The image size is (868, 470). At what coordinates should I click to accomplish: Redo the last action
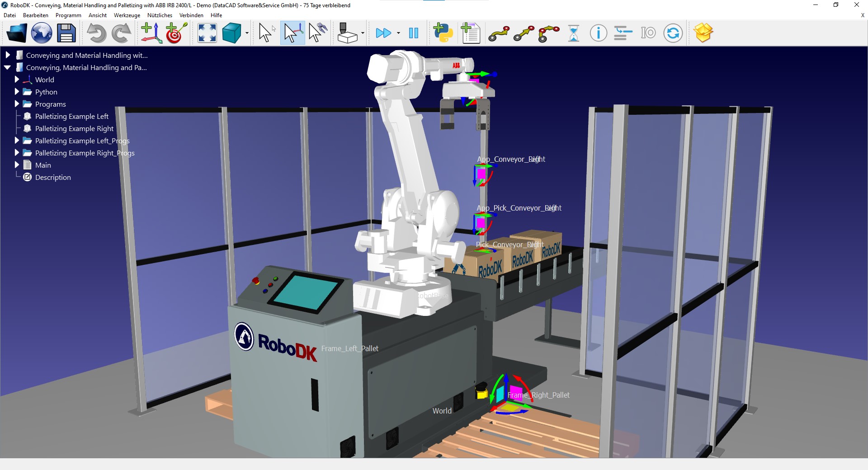121,33
